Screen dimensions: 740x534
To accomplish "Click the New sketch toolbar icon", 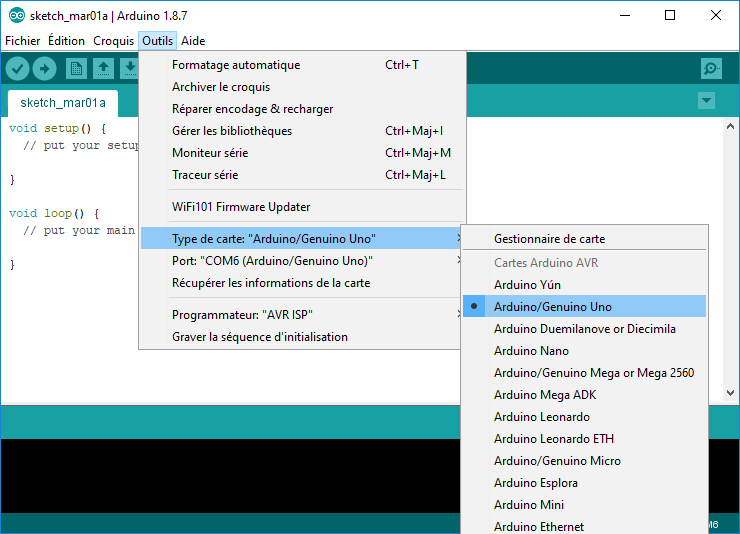I will pos(76,69).
